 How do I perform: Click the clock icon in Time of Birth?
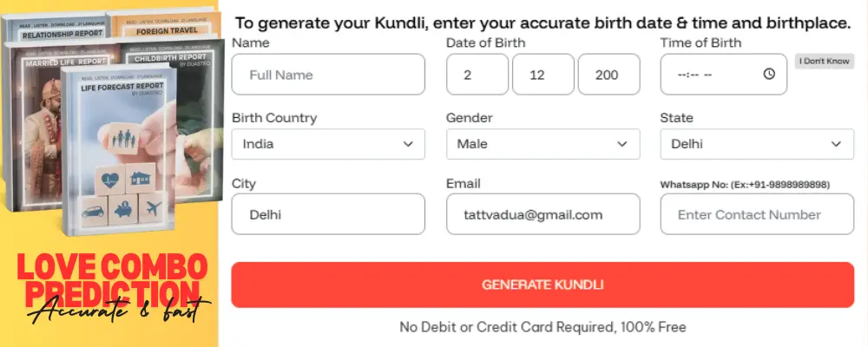[769, 75]
